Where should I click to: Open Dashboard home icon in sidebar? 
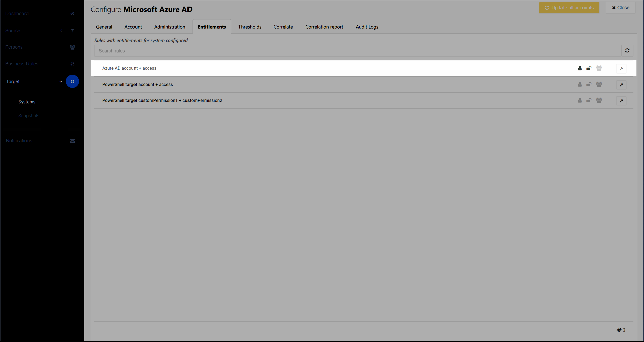(72, 14)
